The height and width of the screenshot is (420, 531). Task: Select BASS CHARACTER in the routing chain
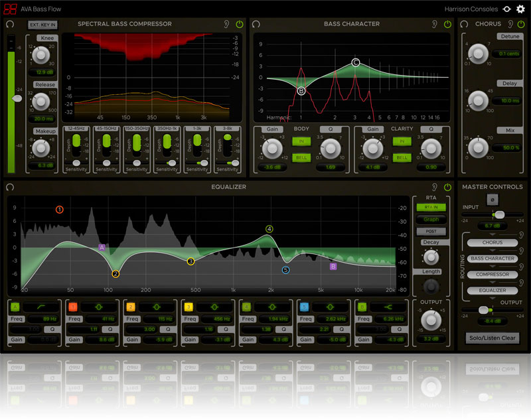492,258
